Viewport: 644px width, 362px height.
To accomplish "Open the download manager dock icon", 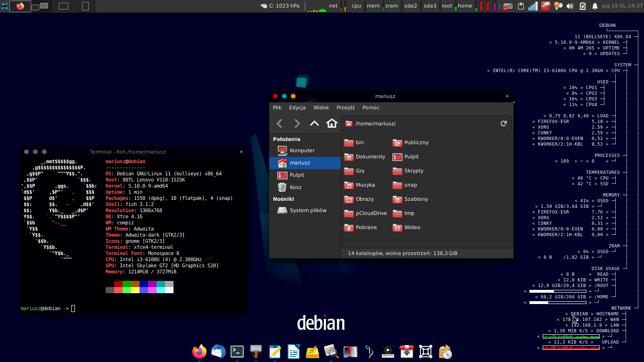I will [407, 351].
